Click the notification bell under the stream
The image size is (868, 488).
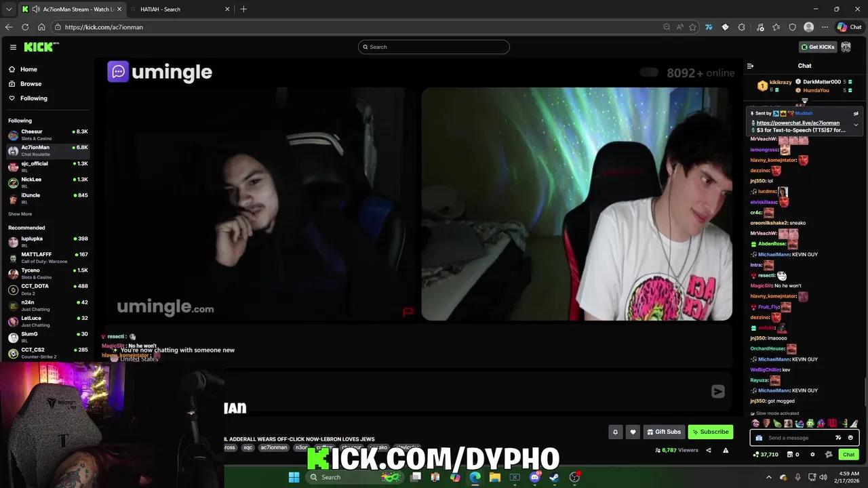pos(615,432)
